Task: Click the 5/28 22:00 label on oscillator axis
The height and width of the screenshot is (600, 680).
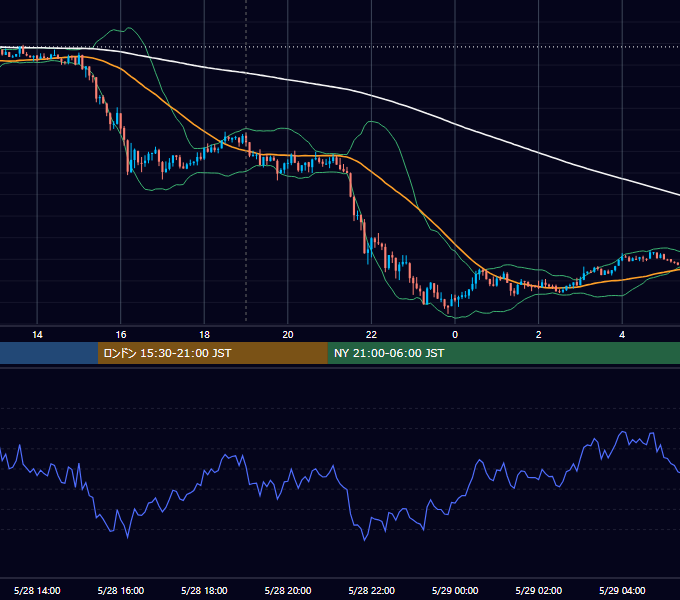Action: tap(372, 590)
